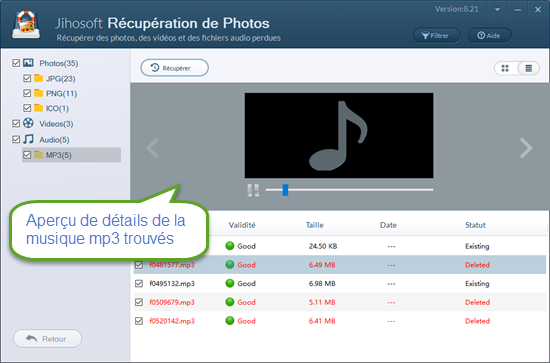Click the audio playback progress slider
This screenshot has height=363, width=550.
[x=349, y=190]
